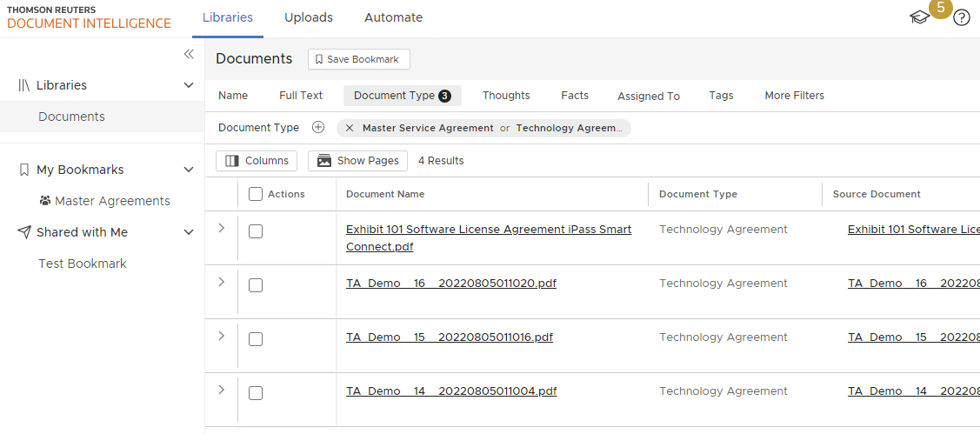Screen dimensions: 980x434
Task: Open the Automate tab
Action: 393,17
